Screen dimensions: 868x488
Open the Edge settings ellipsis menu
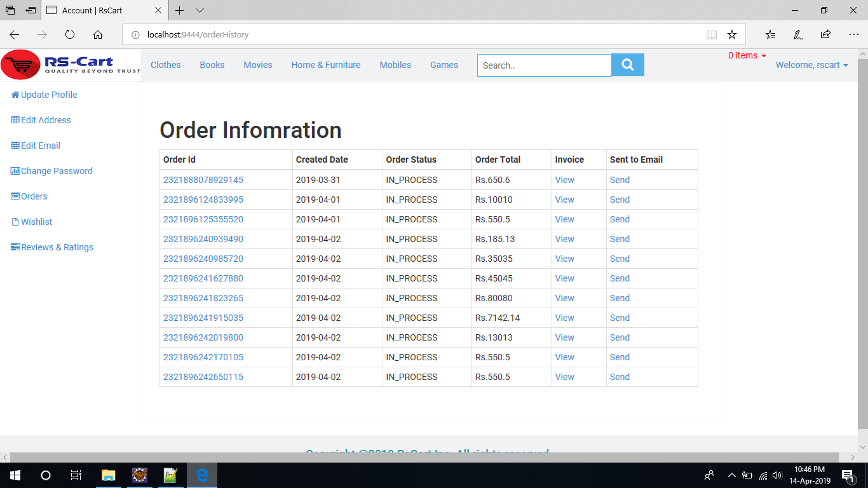(853, 35)
